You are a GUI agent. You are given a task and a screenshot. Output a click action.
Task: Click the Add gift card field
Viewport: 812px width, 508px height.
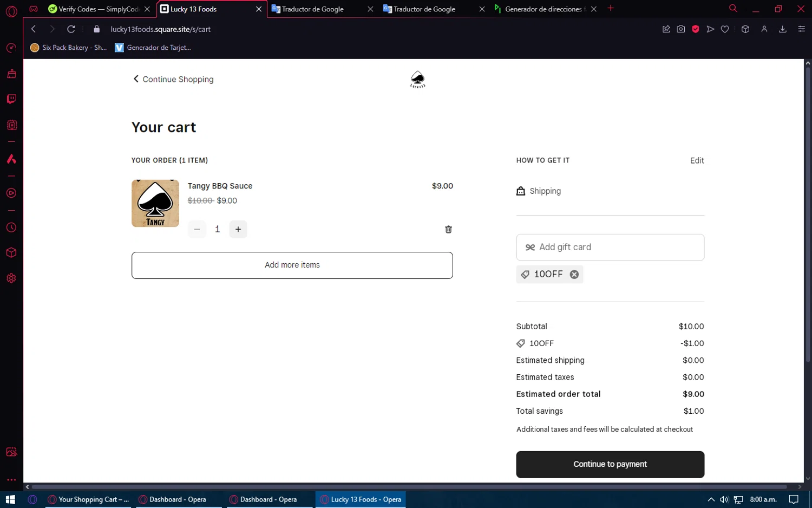tap(610, 248)
